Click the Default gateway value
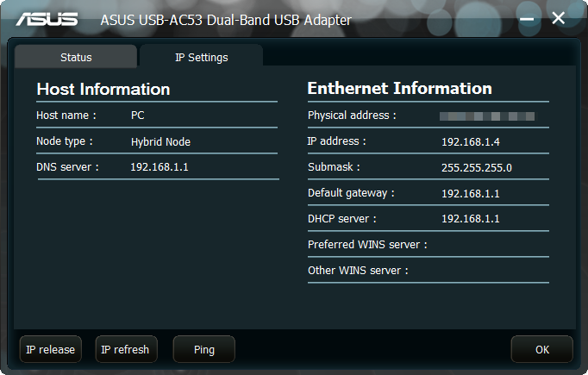This screenshot has height=375, width=588. tap(470, 193)
